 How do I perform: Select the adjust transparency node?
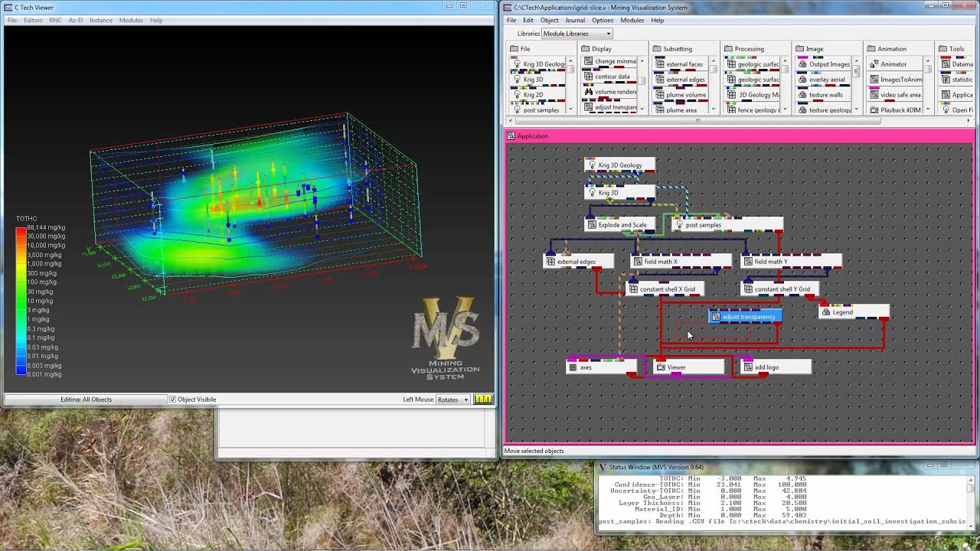(x=745, y=317)
